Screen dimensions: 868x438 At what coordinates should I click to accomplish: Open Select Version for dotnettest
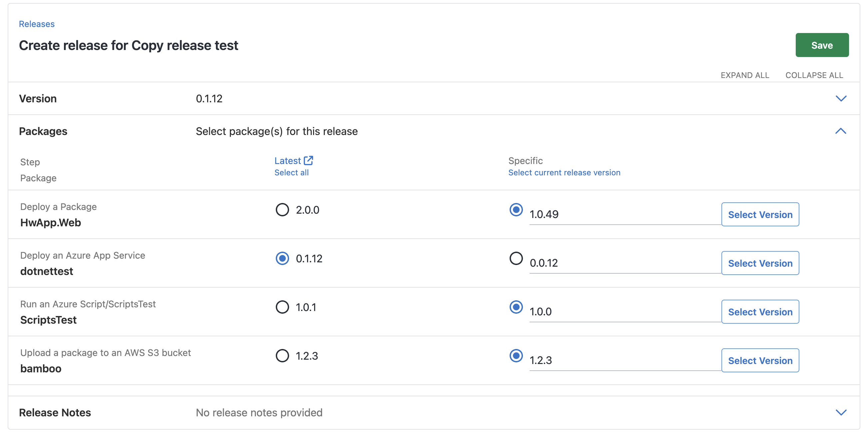(x=760, y=263)
